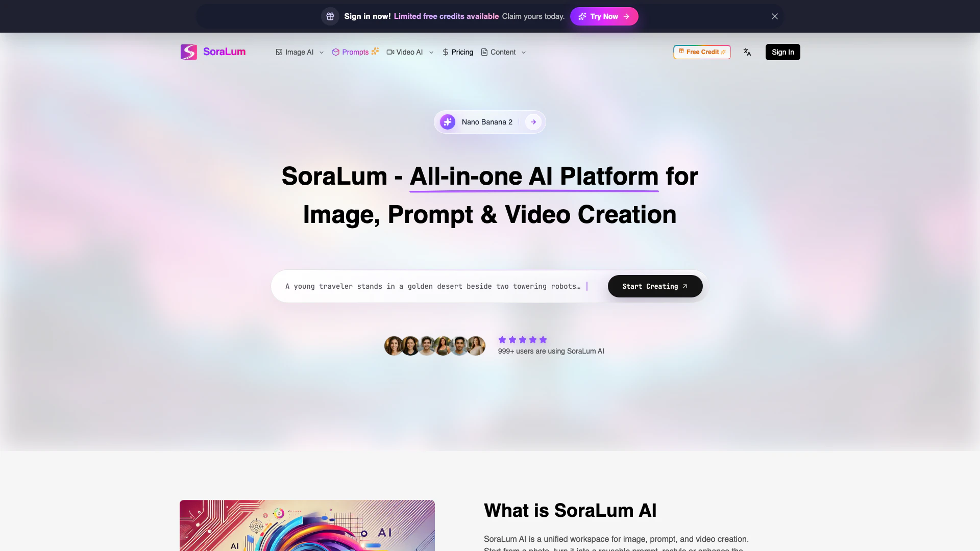Click the gift icon in the banner
Image resolution: width=980 pixels, height=551 pixels.
330,16
